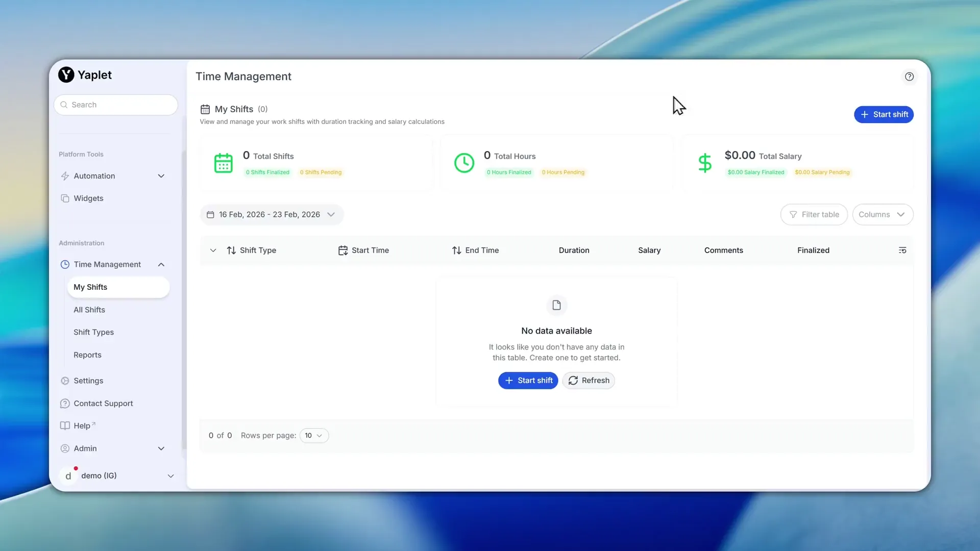Click the table settings icon in header row
This screenshot has height=551, width=980.
pos(902,250)
